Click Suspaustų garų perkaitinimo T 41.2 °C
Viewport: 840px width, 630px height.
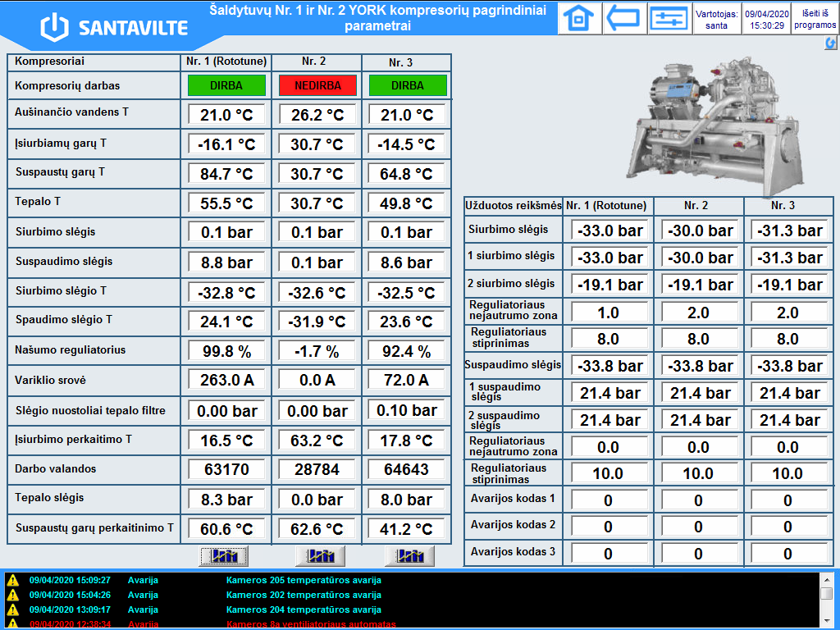[408, 529]
